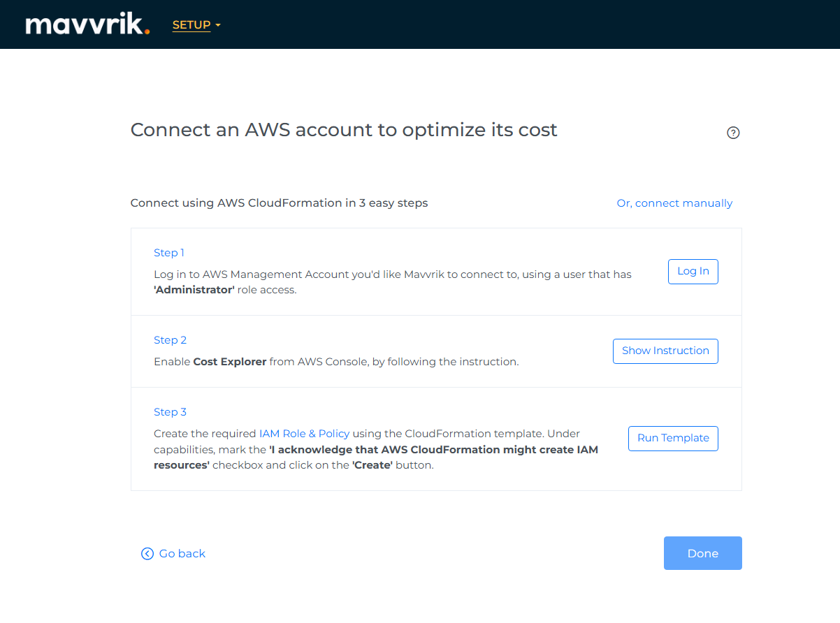Click the bold 'Create' text in Step 3
840x623 pixels.
tap(372, 465)
